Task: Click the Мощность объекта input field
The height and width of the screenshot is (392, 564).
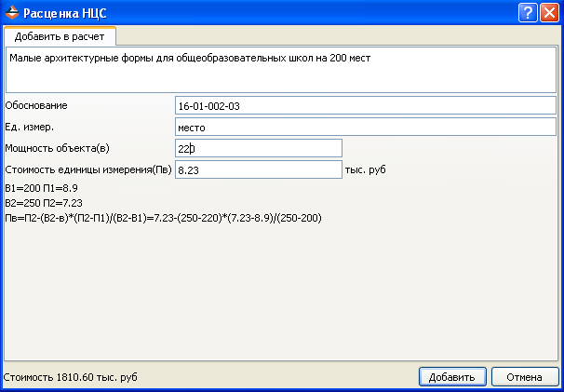Action: point(259,148)
